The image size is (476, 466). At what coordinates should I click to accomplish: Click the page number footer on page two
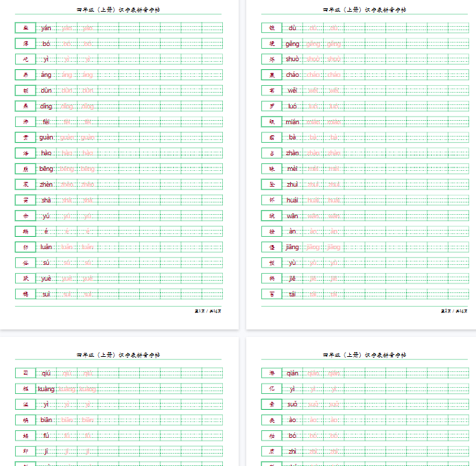tap(453, 311)
